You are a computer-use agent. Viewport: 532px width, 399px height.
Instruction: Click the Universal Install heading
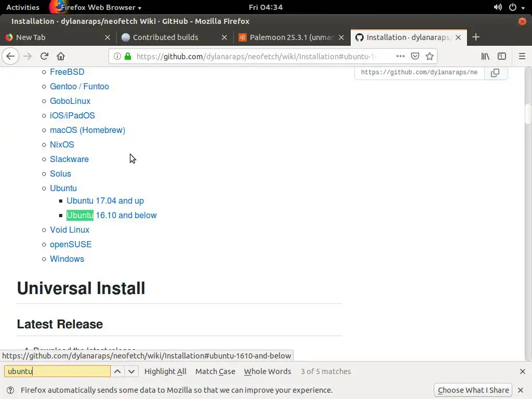[x=81, y=288]
